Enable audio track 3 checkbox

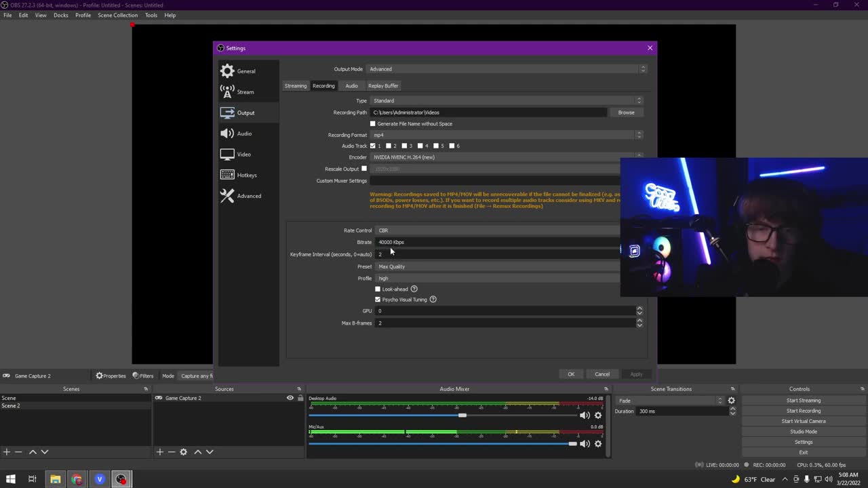point(404,146)
